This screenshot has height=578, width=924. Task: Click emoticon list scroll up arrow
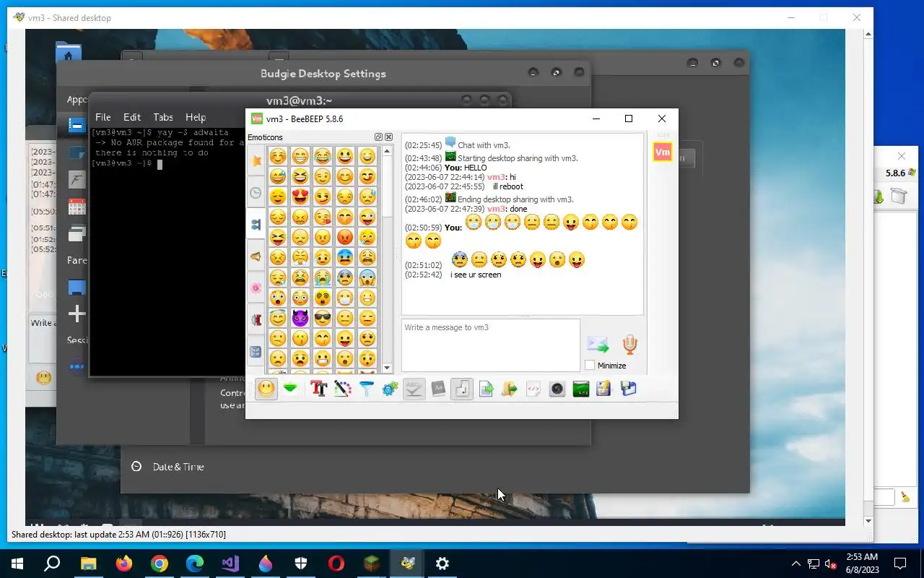pos(387,152)
